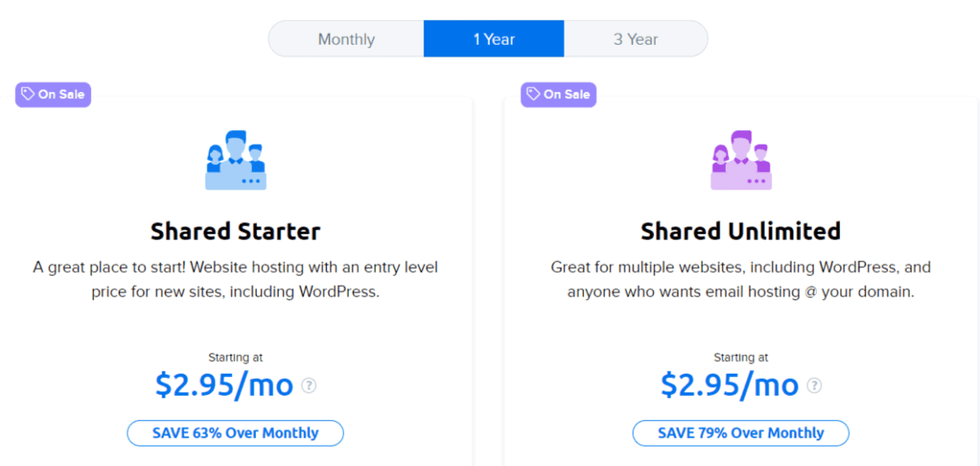980x466 pixels.
Task: Click the Shared Starter description text
Action: point(236,279)
